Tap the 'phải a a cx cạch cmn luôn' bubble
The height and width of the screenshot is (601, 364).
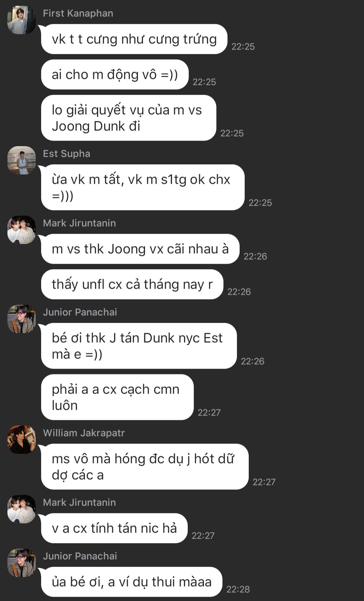point(117,397)
